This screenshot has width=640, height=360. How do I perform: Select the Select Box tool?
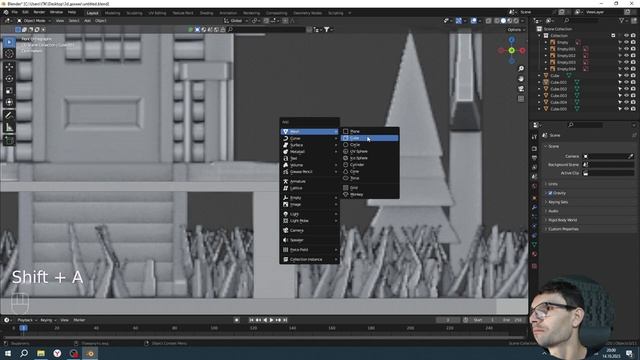coord(9,42)
